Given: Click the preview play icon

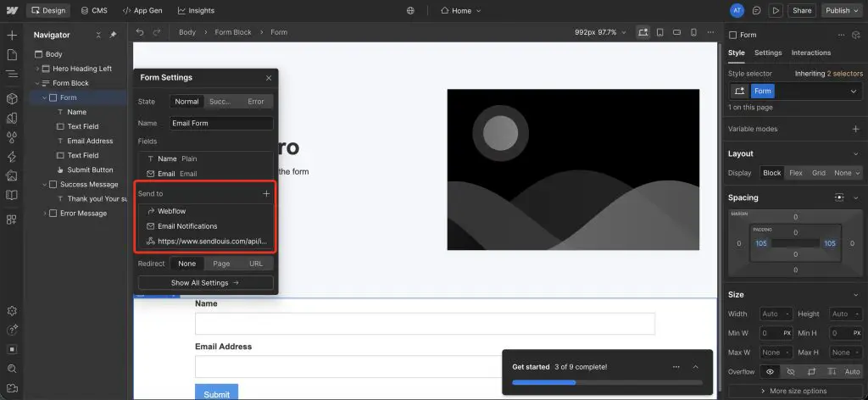Looking at the screenshot, I should pos(775,11).
